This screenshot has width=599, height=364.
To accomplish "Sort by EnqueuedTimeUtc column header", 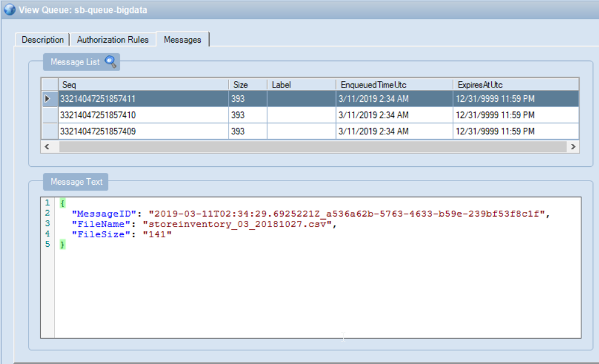I will (394, 85).
